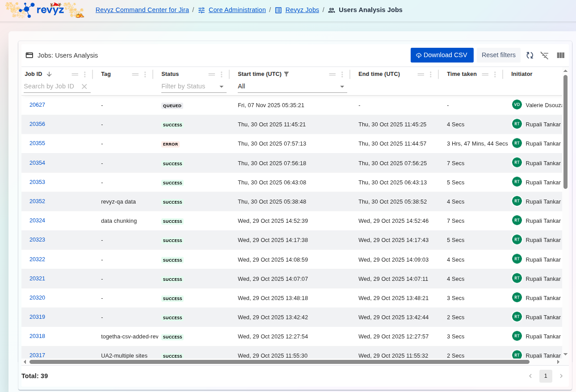
Task: Open the Status column three-dot menu
Action: (x=222, y=75)
